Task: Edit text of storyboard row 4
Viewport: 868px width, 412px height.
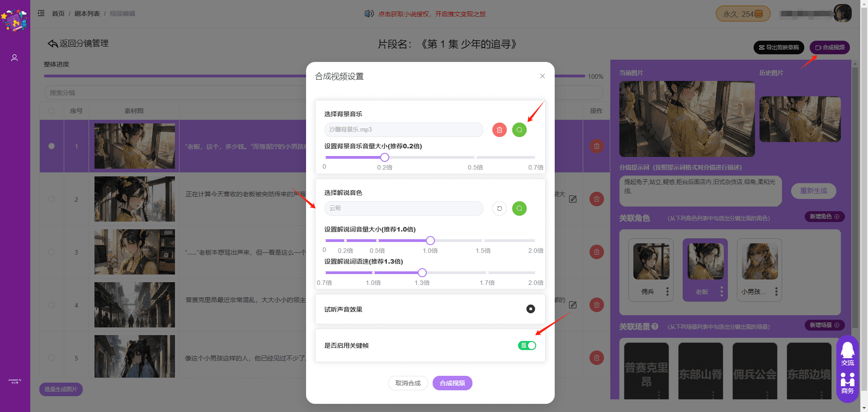Action: click(573, 305)
